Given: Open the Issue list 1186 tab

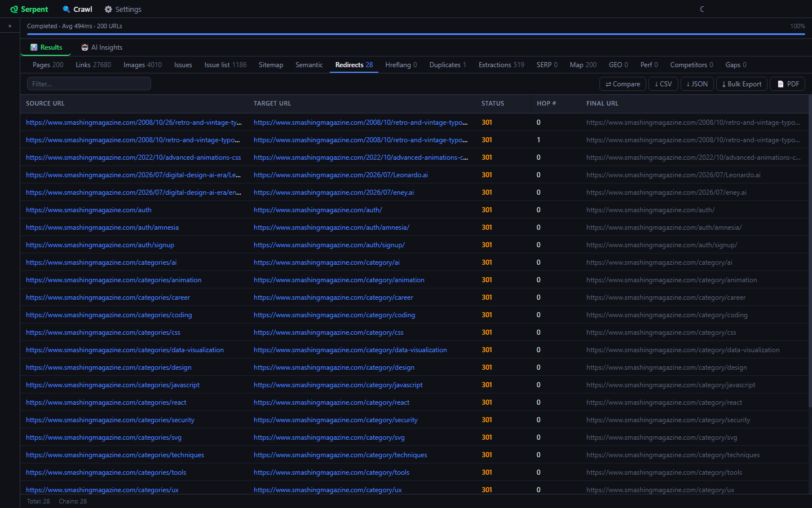Looking at the screenshot, I should 226,65.
